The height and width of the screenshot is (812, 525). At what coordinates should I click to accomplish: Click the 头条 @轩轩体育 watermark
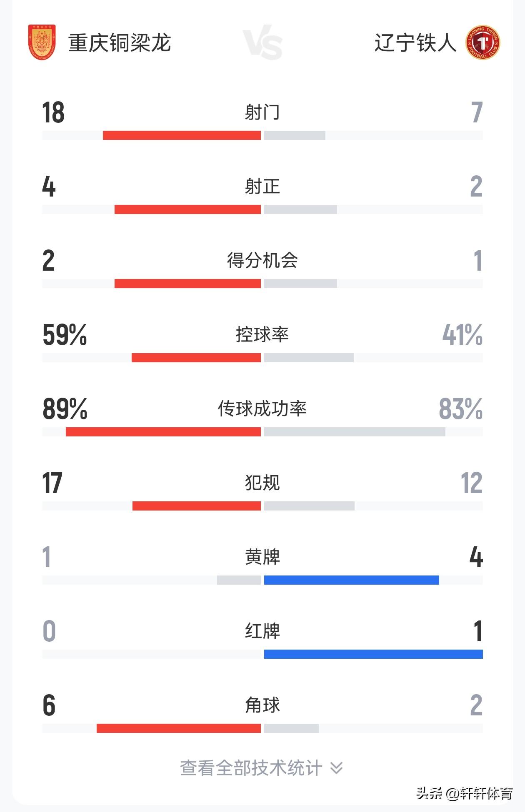pos(465,793)
